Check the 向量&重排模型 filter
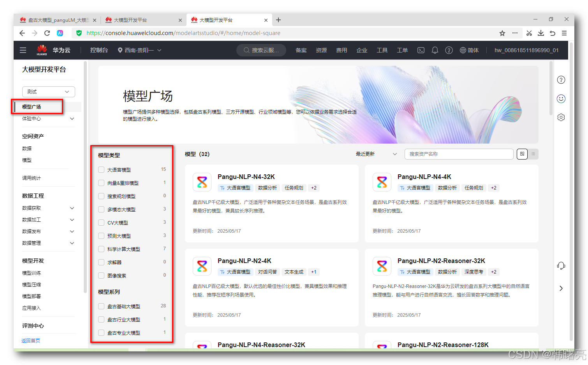Screen dimensions: 588x365 (101, 183)
